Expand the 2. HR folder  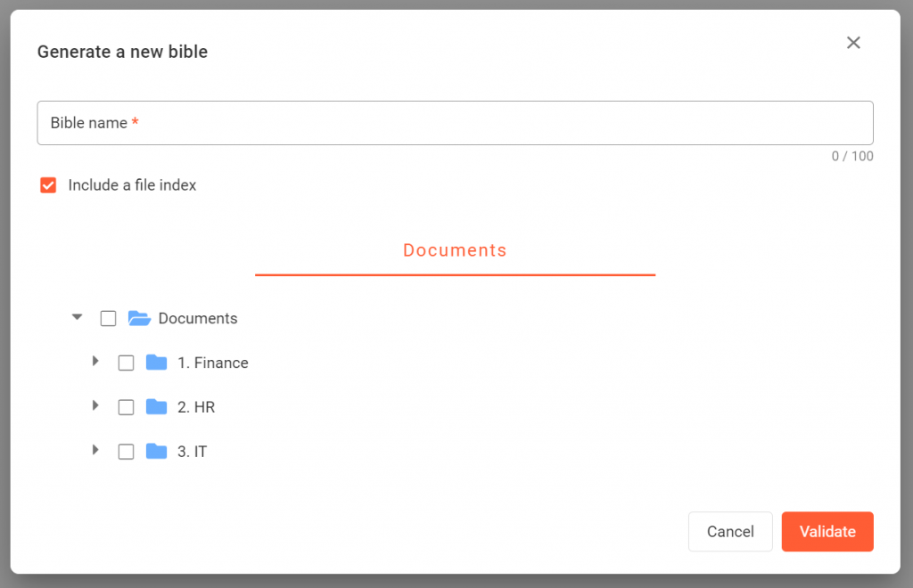coord(95,406)
